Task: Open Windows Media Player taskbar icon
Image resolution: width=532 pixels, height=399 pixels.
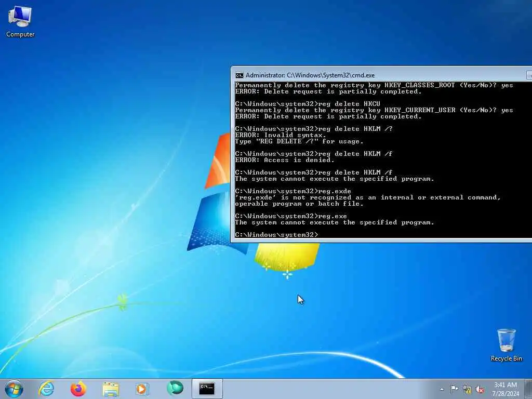Action: 142,389
